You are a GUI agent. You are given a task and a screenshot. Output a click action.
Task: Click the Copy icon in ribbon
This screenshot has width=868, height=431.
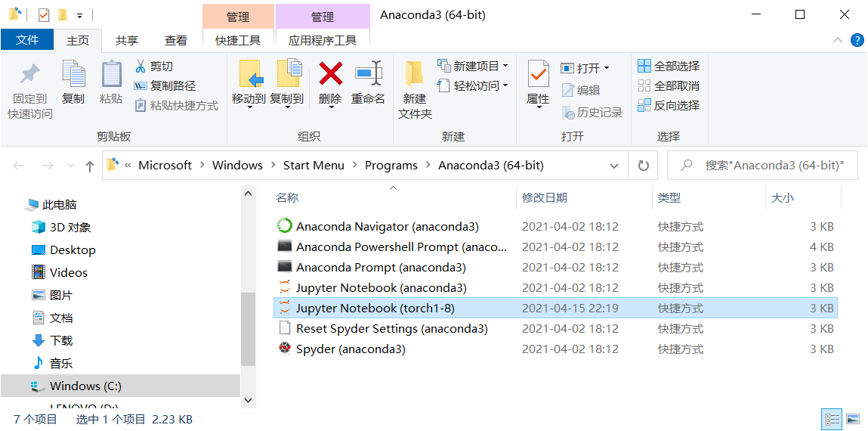tap(73, 73)
